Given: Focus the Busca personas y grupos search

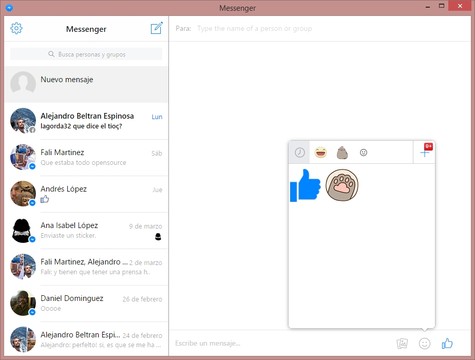Looking at the screenshot, I should pyautogui.click(x=86, y=54).
